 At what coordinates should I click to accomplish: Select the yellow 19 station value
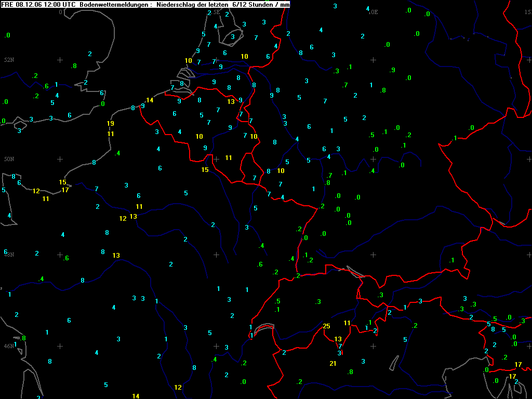[110, 124]
